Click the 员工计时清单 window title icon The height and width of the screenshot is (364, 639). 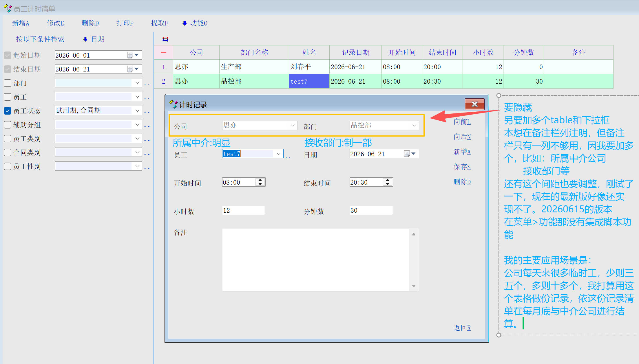tap(8, 8)
